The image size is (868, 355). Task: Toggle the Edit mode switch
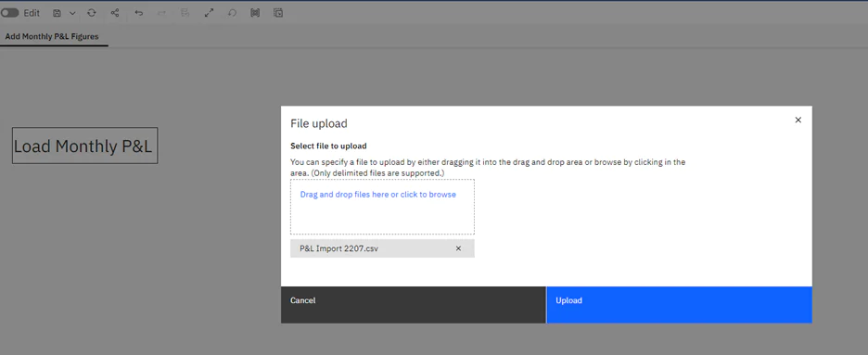tap(10, 13)
